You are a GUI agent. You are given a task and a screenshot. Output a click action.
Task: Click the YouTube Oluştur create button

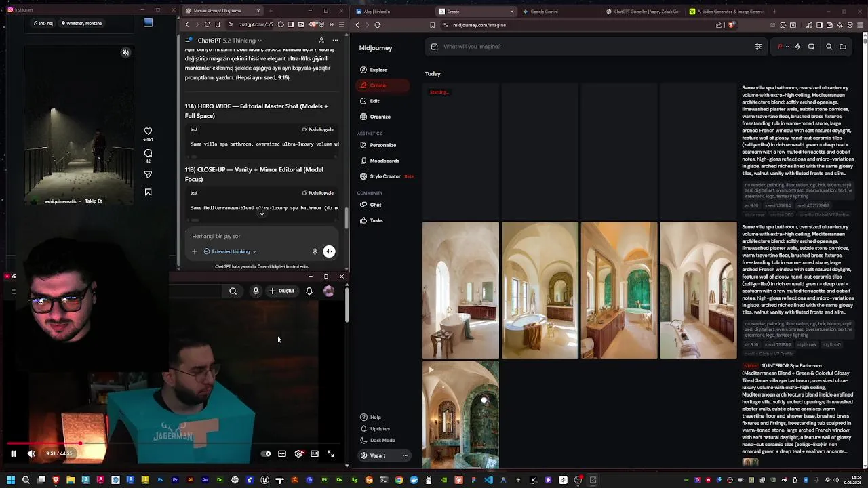point(282,291)
